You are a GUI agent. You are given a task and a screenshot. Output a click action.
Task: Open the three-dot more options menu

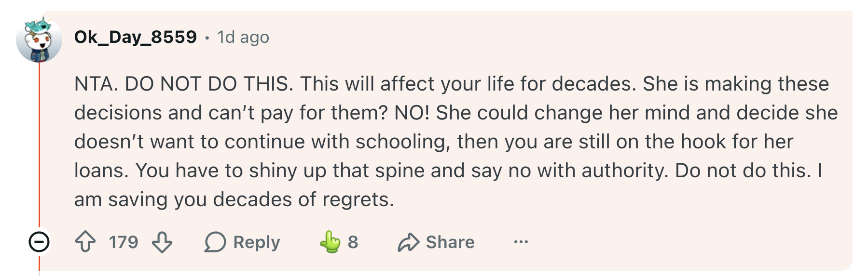click(x=521, y=242)
